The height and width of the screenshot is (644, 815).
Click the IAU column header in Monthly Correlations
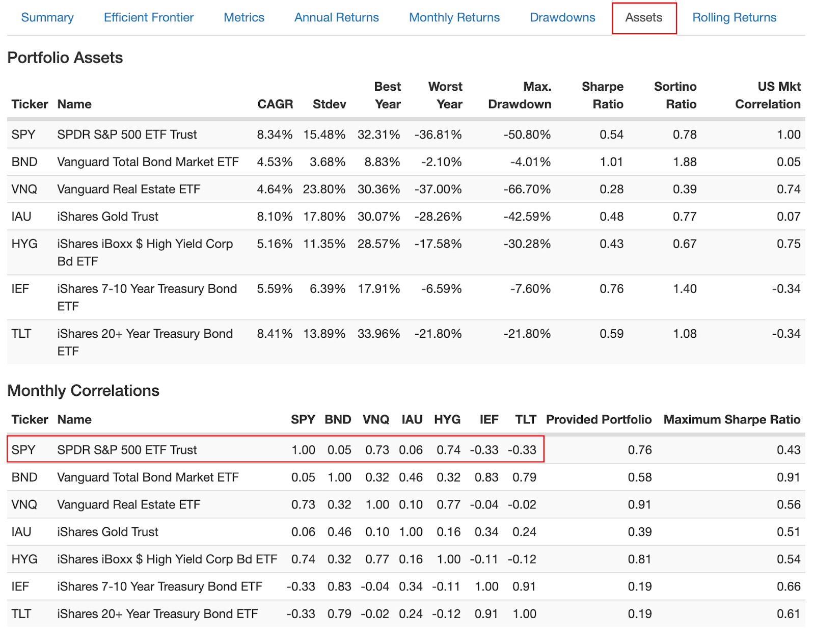[412, 419]
